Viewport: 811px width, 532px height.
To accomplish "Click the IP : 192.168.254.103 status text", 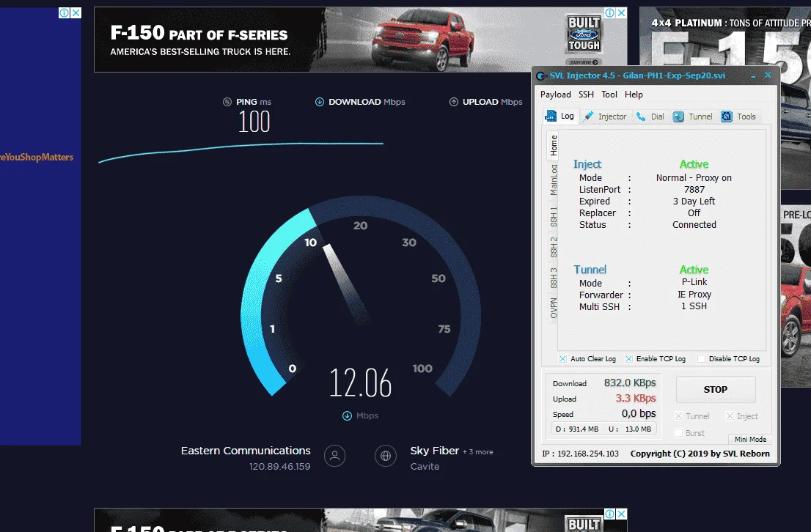I will click(580, 454).
